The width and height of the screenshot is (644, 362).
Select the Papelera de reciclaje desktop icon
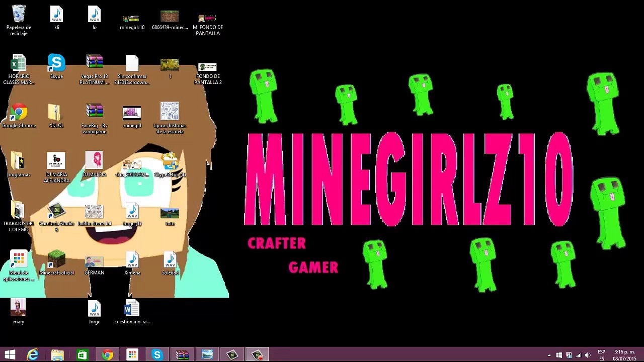tap(19, 20)
